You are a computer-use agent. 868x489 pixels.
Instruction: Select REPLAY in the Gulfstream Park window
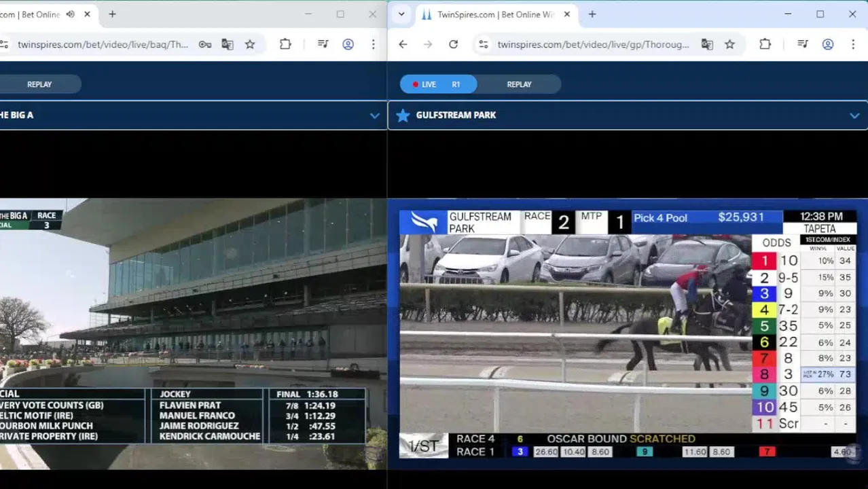[519, 84]
